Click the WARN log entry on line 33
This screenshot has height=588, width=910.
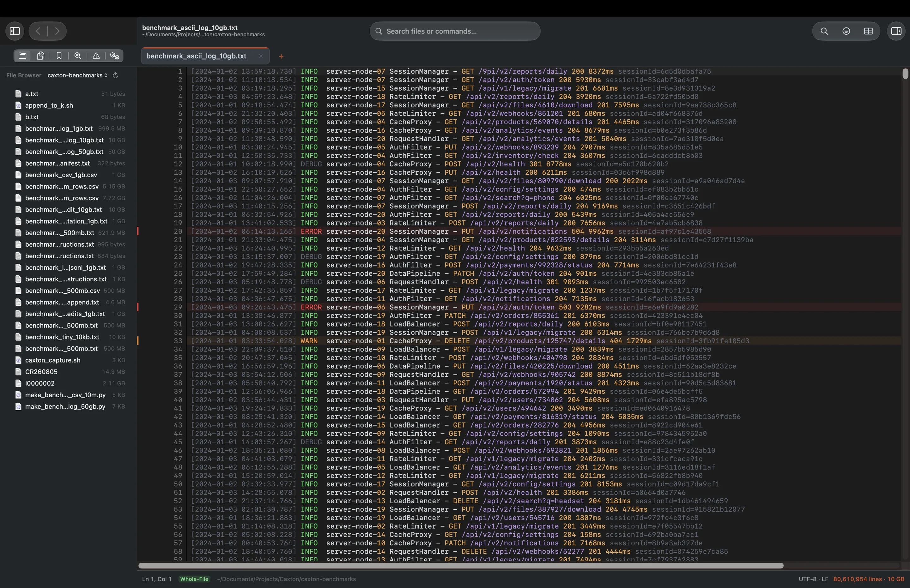point(544,341)
